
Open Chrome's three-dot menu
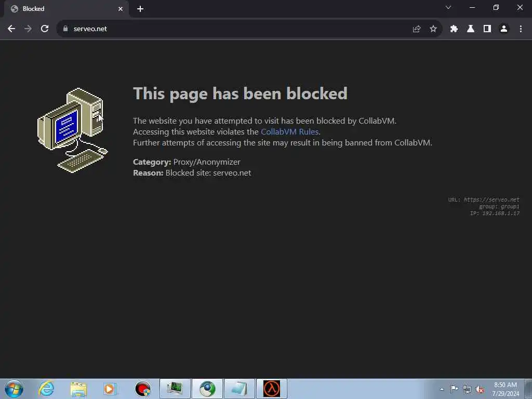point(521,29)
